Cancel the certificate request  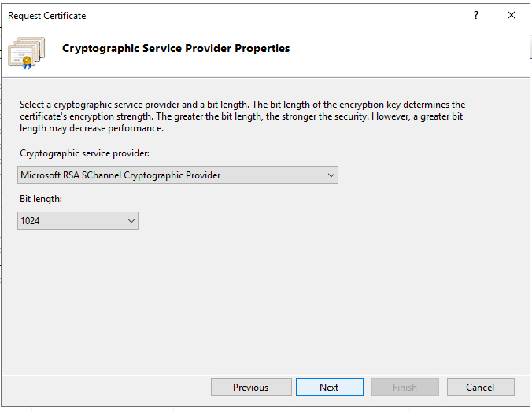click(x=480, y=387)
